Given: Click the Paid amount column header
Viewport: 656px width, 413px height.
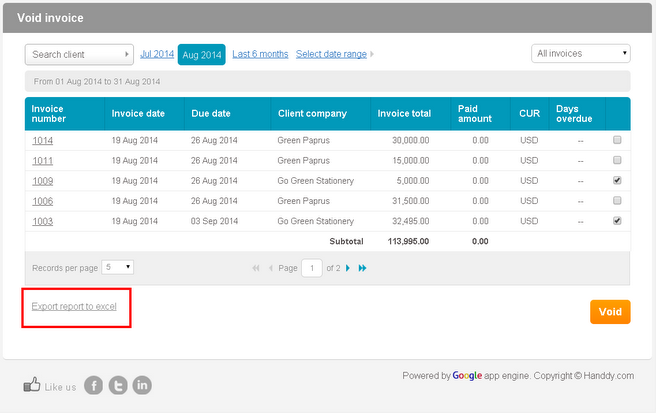Looking at the screenshot, I should [481, 114].
